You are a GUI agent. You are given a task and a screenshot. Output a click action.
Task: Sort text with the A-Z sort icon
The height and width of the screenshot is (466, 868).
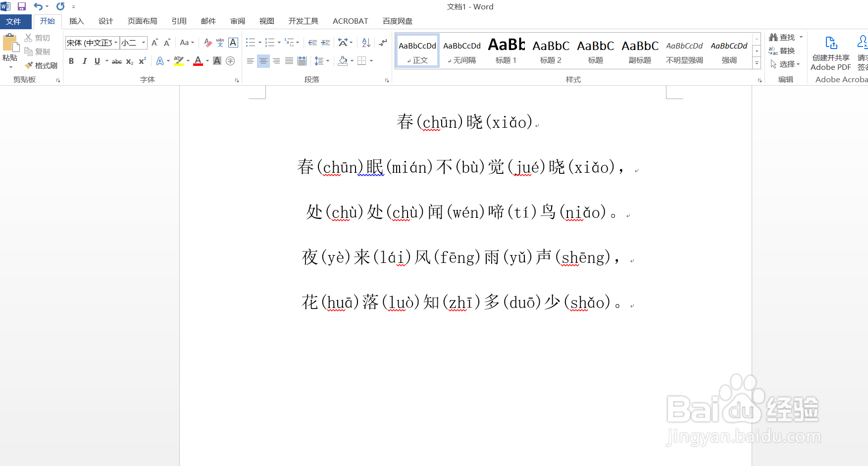[x=366, y=43]
